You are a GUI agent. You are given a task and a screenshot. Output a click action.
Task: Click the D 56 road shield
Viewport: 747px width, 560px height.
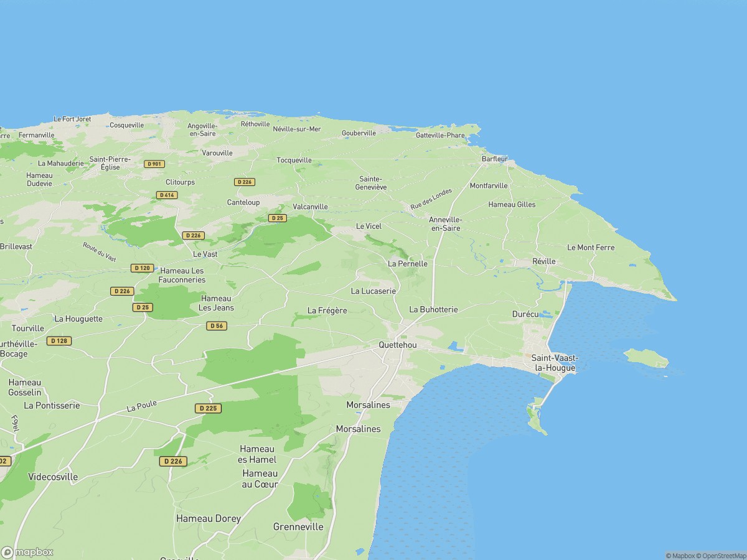pyautogui.click(x=216, y=325)
